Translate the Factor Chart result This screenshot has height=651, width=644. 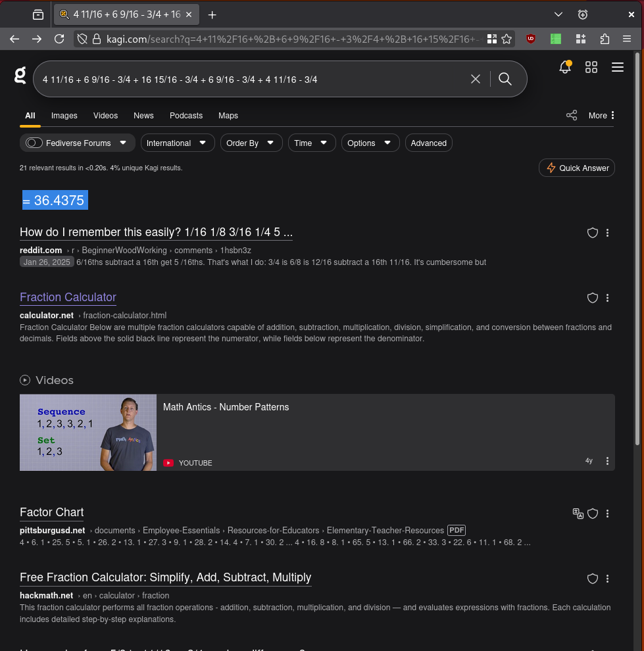578,514
